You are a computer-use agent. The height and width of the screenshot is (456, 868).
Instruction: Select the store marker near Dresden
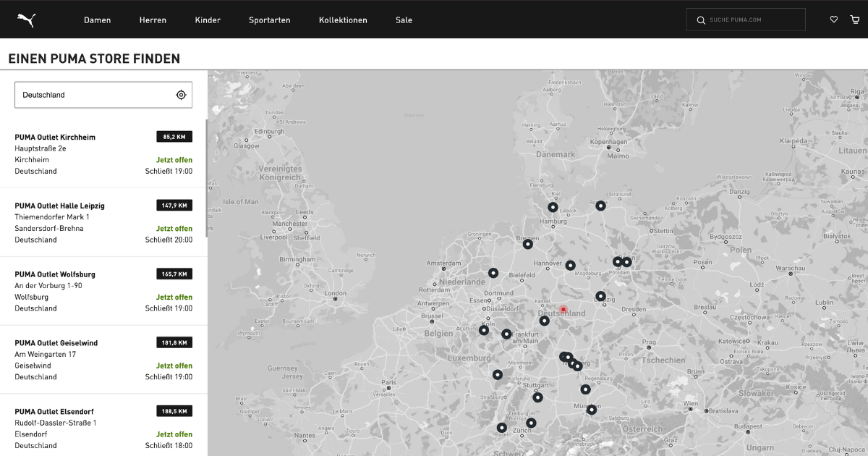point(600,295)
